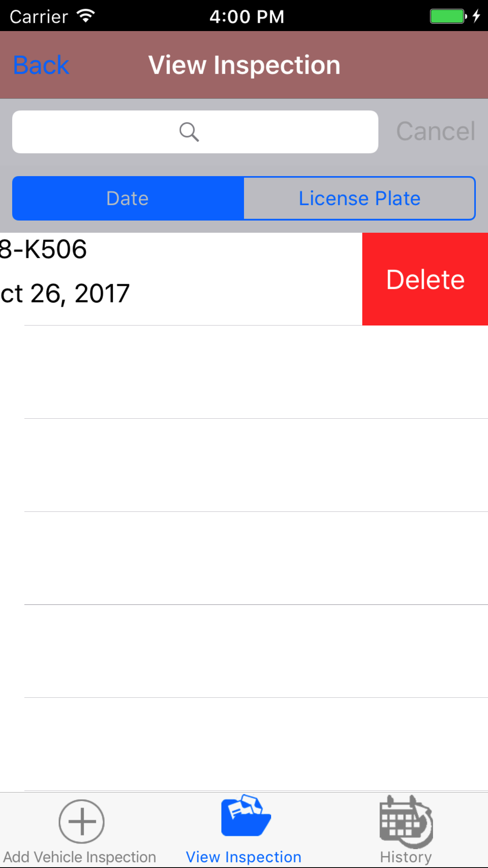Tap the Wi-Fi signal icon in status bar
The image size is (488, 868).
pos(86,16)
